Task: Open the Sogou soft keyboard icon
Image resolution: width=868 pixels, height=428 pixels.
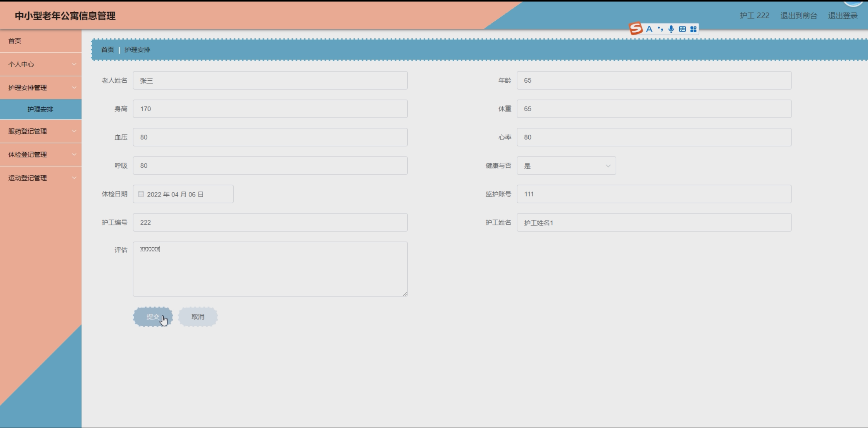Action: click(x=682, y=29)
